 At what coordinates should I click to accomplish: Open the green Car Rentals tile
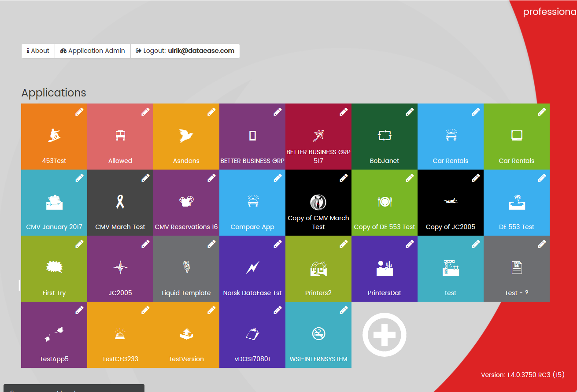pyautogui.click(x=517, y=137)
